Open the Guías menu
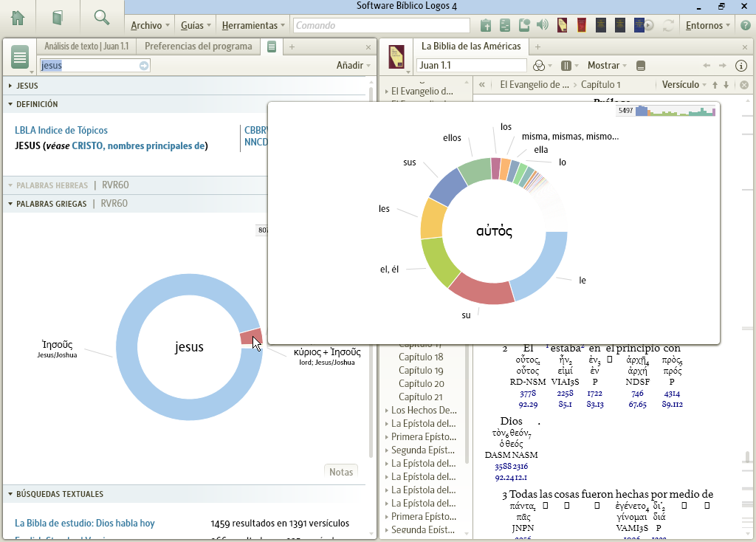 click(x=196, y=25)
